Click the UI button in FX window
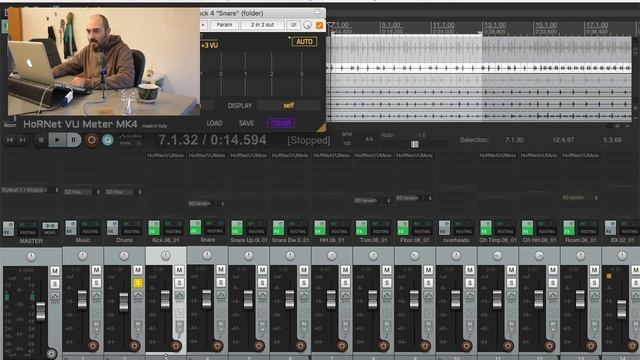 coord(293,25)
